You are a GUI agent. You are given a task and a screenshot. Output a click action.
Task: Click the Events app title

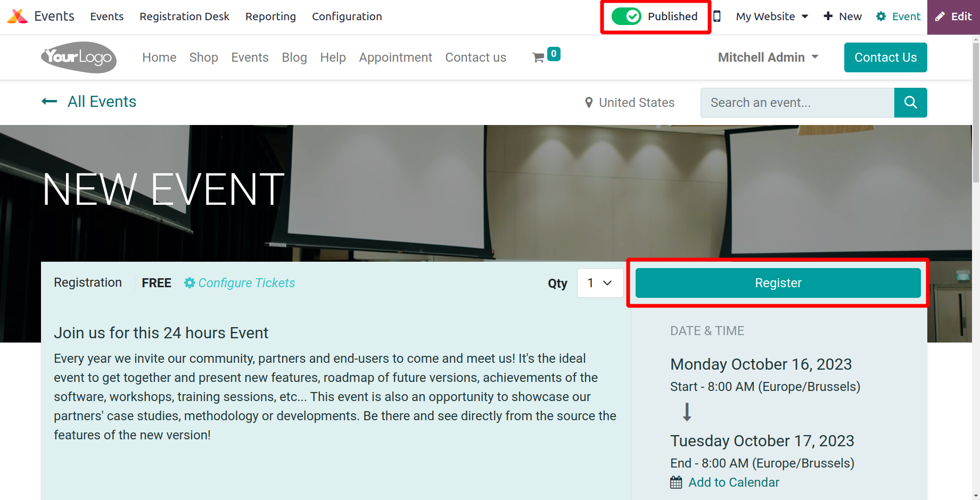54,16
